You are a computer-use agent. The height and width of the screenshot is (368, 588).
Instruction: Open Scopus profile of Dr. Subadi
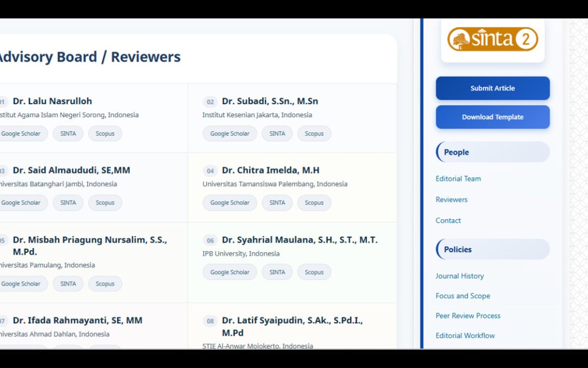click(x=314, y=134)
